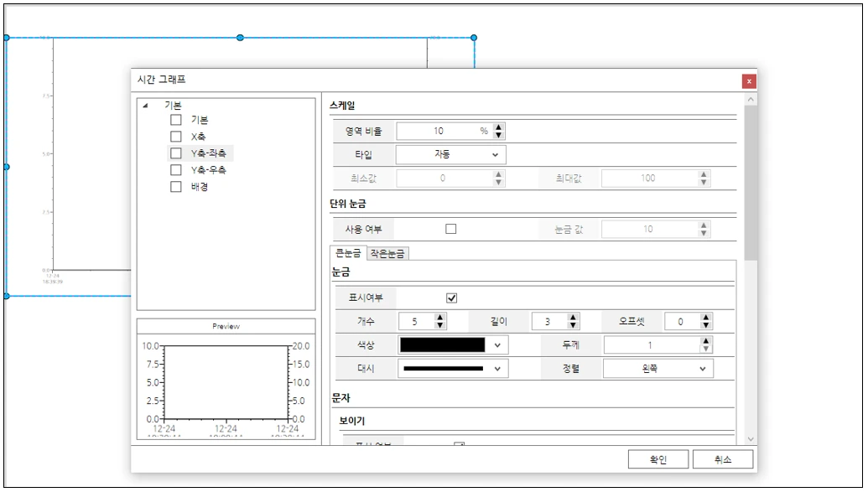The height and width of the screenshot is (492, 868).
Task: Click the dialog vertical scrollbar thumb
Action: 751,183
